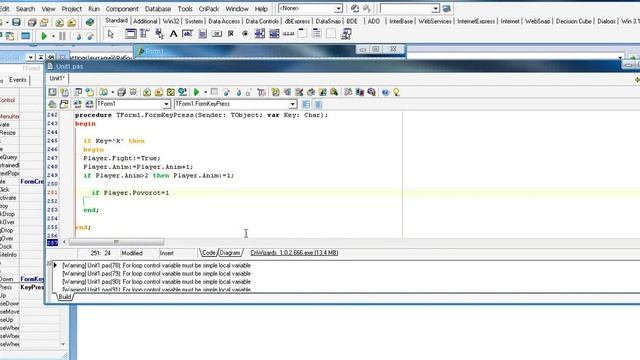Click the Unit1.pas(90) warning message
Viewport: 640px width, 360px height.
click(156, 282)
